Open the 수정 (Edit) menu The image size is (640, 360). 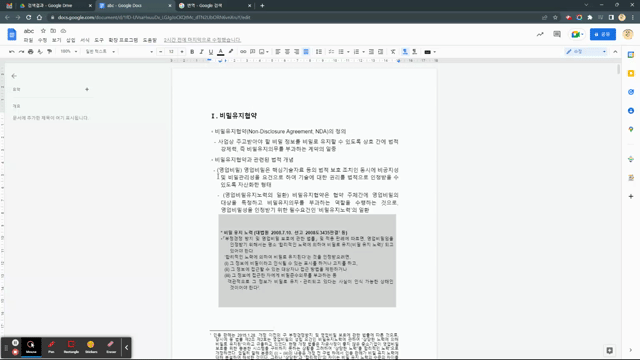point(42,40)
